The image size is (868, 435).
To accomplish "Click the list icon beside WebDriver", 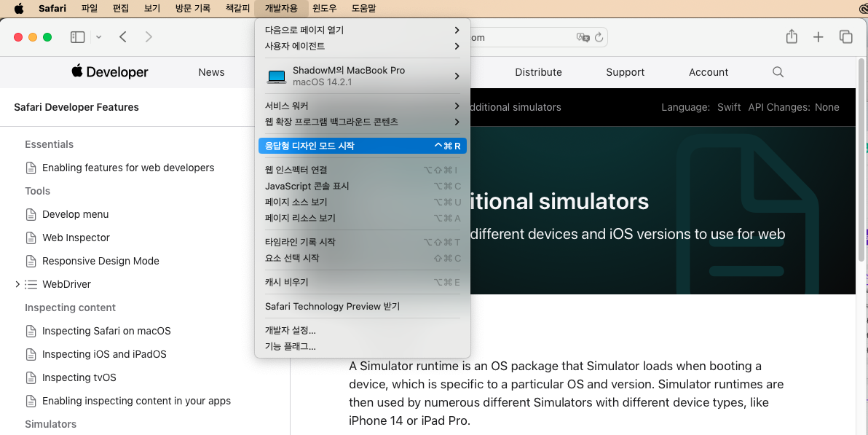I will pos(31,284).
